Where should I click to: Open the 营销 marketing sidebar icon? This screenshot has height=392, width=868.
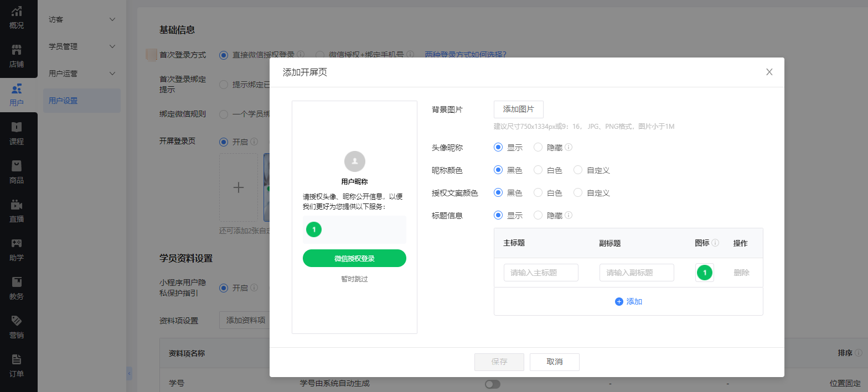click(17, 327)
